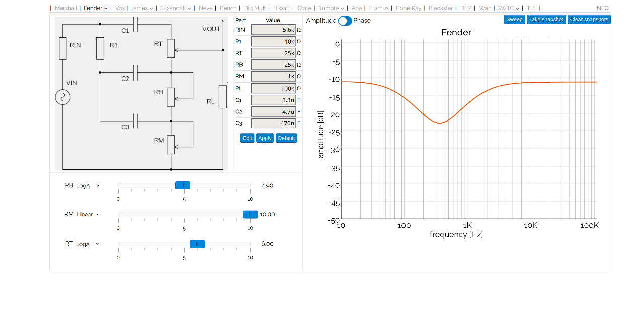
Task: Click the RM slider handle
Action: (x=250, y=214)
